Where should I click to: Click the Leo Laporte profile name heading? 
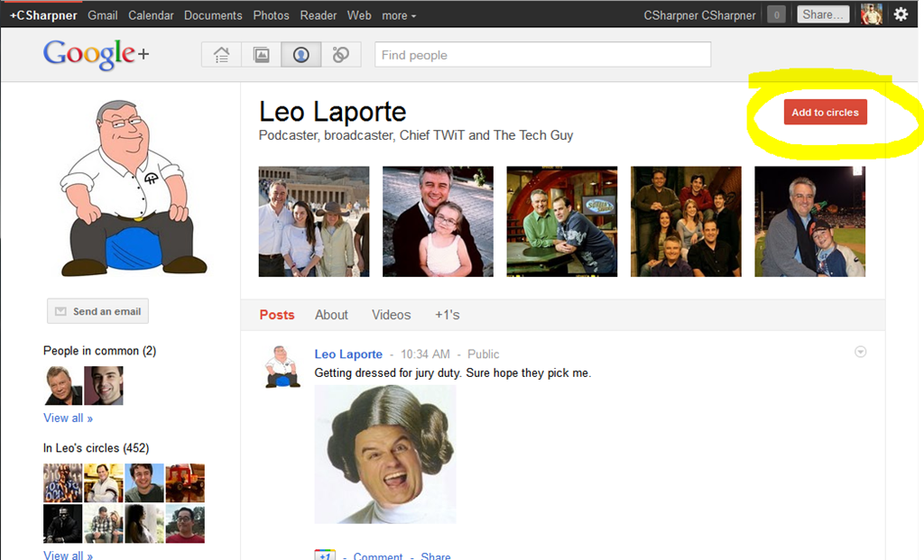332,112
